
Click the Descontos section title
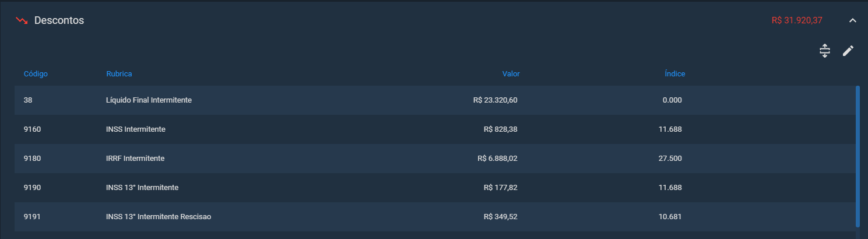click(x=59, y=20)
